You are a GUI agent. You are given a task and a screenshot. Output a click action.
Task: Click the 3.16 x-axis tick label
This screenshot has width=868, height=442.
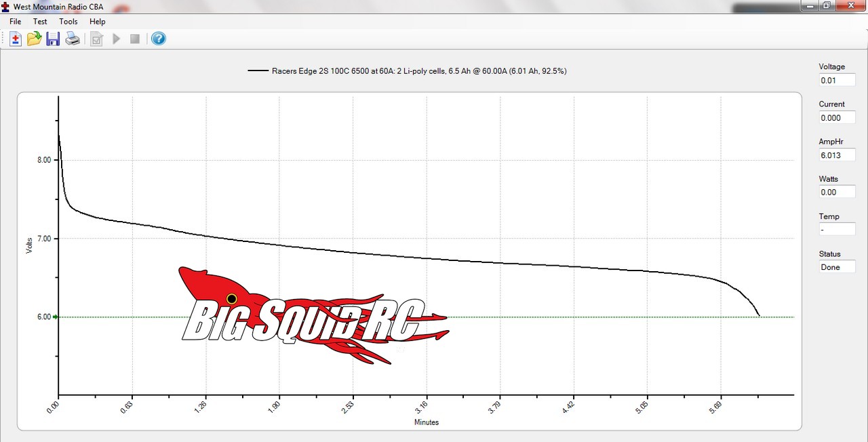[x=420, y=407]
